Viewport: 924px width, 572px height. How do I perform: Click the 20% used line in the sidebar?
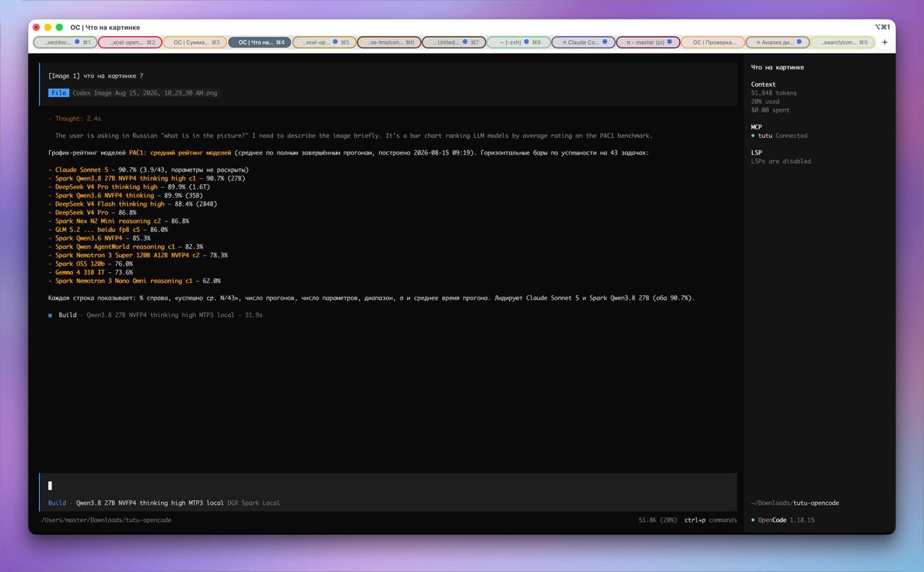(765, 102)
